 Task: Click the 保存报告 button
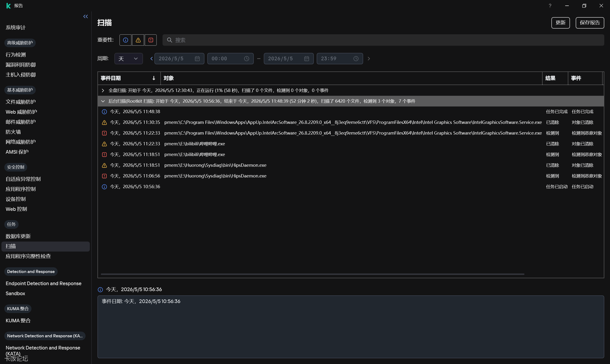pos(590,23)
